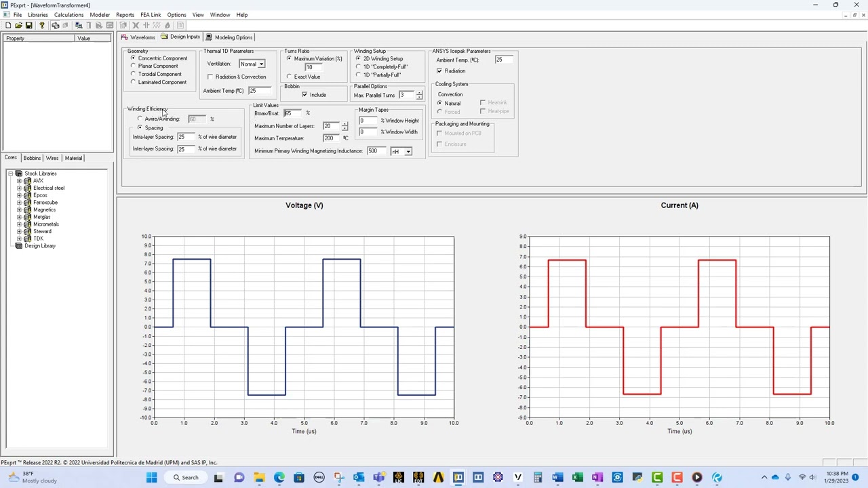Expand the Magnetics library node
This screenshot has height=488, width=868.
click(19, 210)
